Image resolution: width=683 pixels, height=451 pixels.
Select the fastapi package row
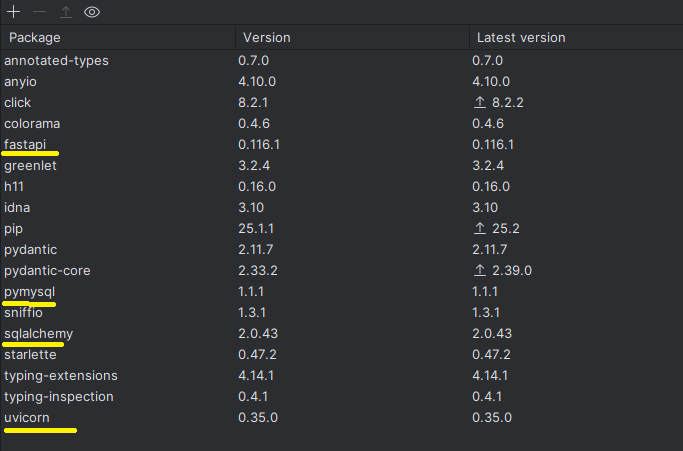click(26, 144)
